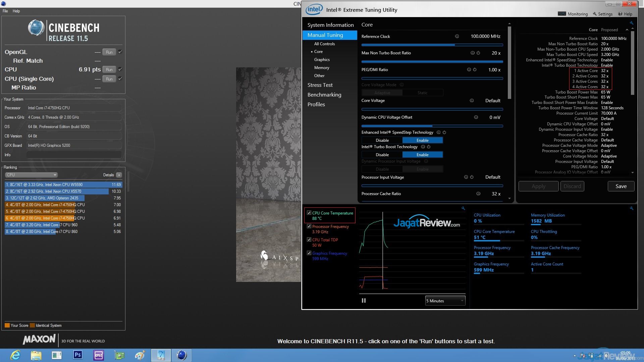Click wrench icon above Proposed settings panel
The image size is (644, 362).
pos(632,23)
